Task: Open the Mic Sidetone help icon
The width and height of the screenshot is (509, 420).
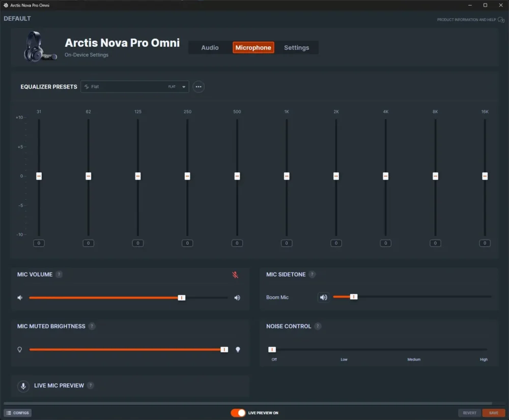Action: point(312,275)
